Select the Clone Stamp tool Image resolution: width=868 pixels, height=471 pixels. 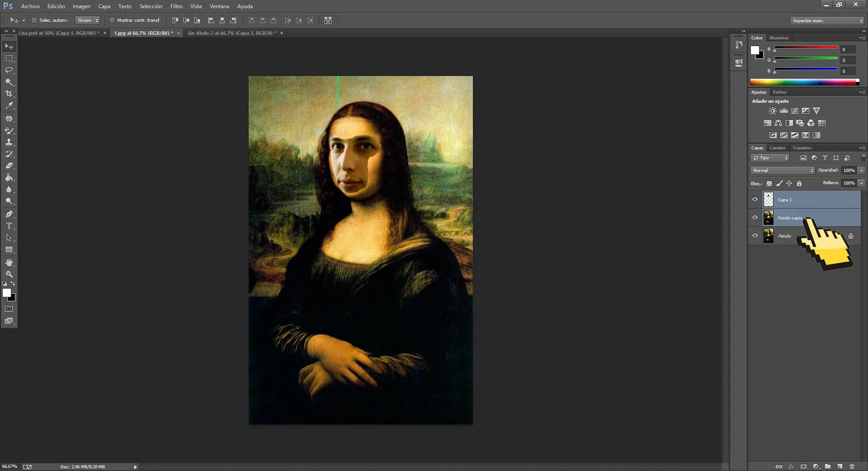(9, 142)
